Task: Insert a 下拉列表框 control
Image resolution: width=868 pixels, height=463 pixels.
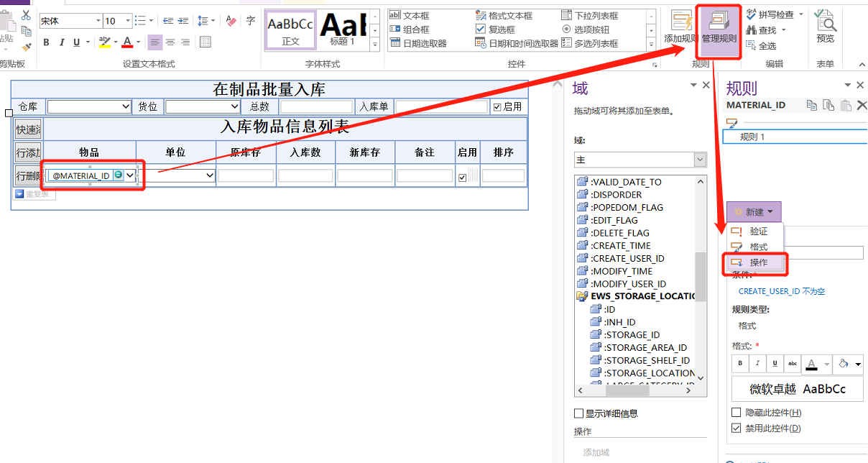Action: [x=589, y=15]
